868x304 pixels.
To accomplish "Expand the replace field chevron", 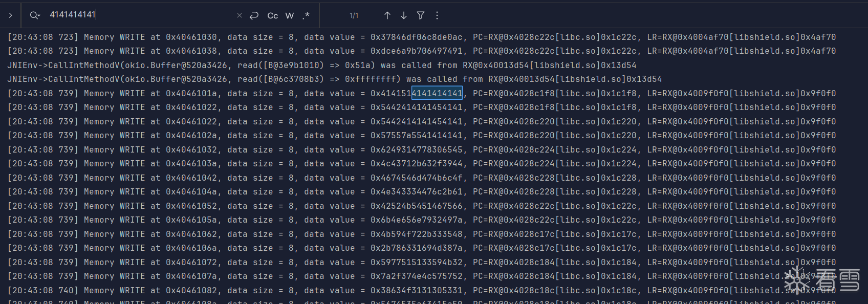I will (10, 15).
